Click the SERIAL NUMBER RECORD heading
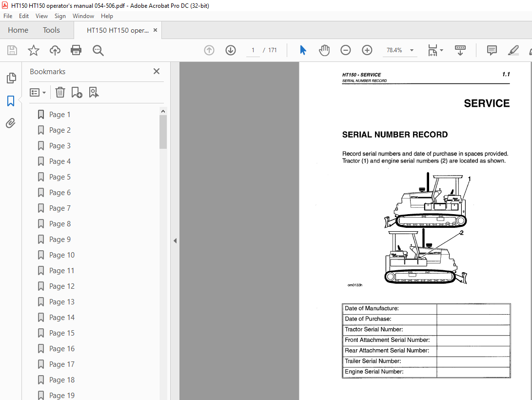 coord(395,135)
